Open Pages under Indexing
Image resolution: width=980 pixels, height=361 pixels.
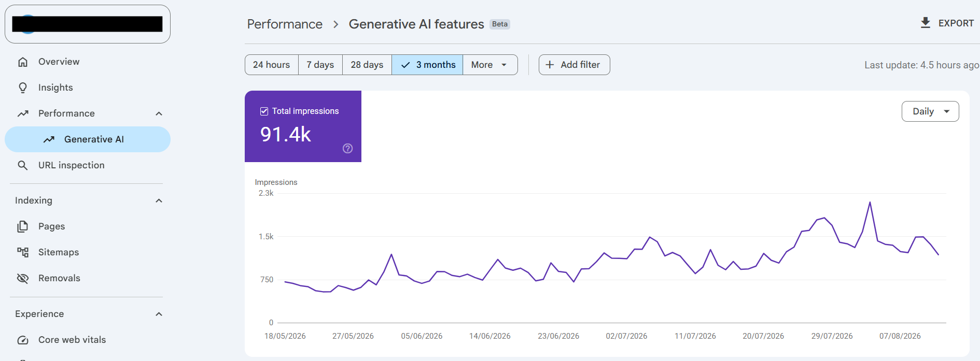(x=88, y=226)
